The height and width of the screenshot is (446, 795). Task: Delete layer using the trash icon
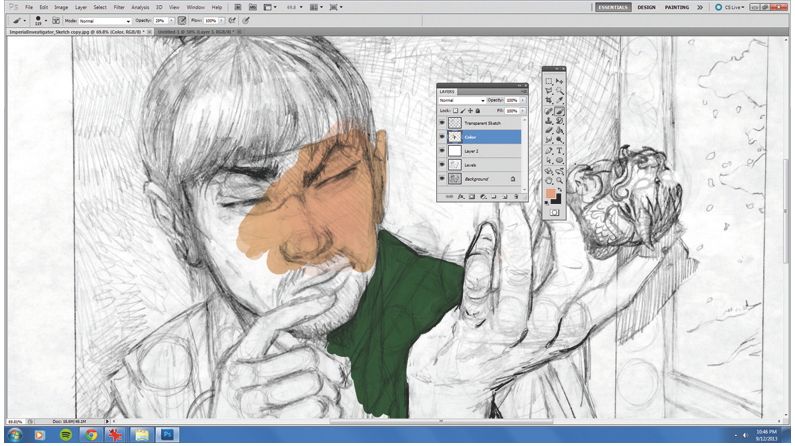(516, 197)
